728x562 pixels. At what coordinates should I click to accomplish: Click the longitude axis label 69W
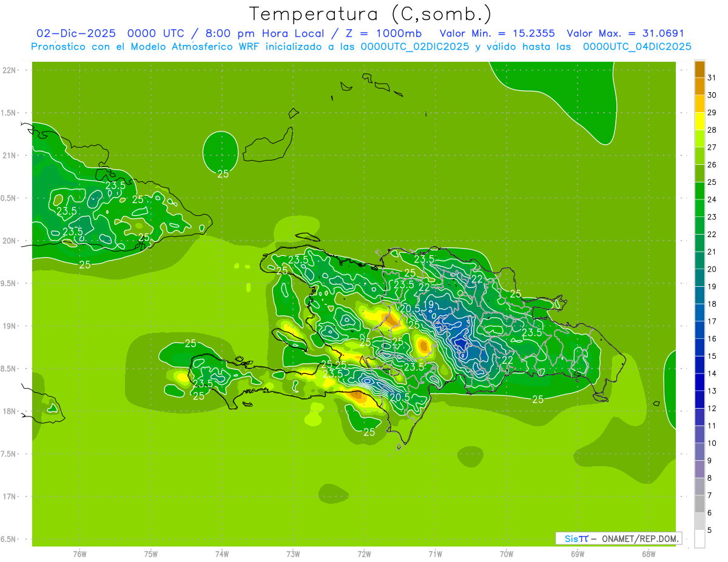[x=578, y=554]
